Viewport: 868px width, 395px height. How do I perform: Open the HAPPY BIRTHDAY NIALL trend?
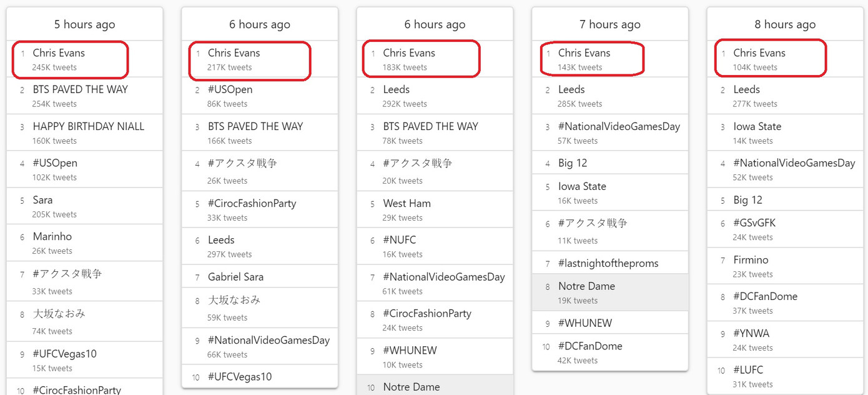pos(88,126)
